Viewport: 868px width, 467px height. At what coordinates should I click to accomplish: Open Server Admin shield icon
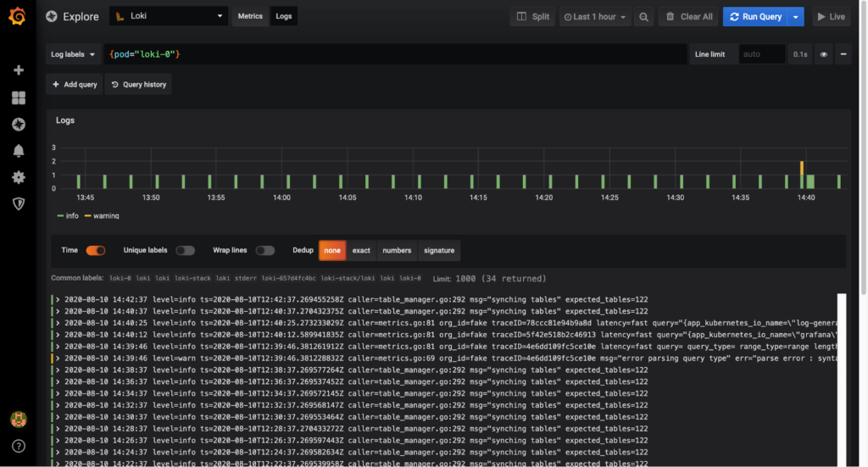(x=18, y=203)
